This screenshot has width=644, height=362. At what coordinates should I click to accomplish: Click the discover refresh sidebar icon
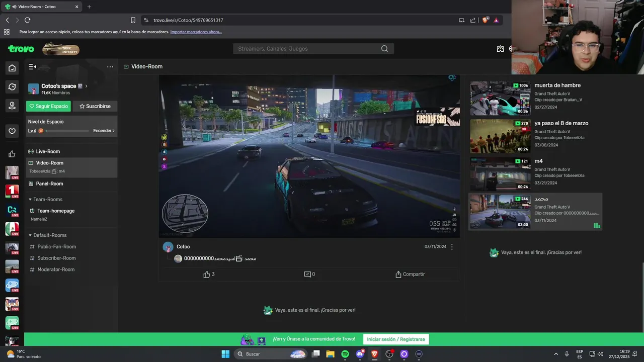coord(12,87)
